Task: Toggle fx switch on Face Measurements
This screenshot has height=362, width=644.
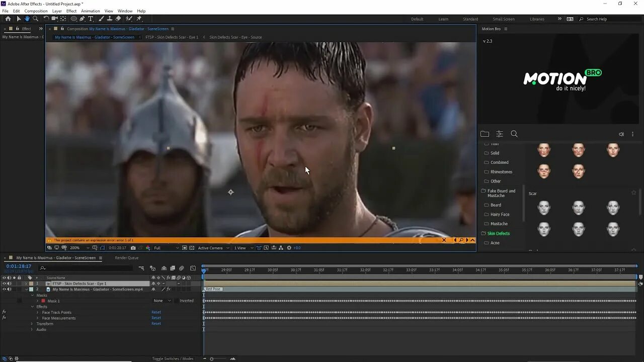Action: (4, 318)
